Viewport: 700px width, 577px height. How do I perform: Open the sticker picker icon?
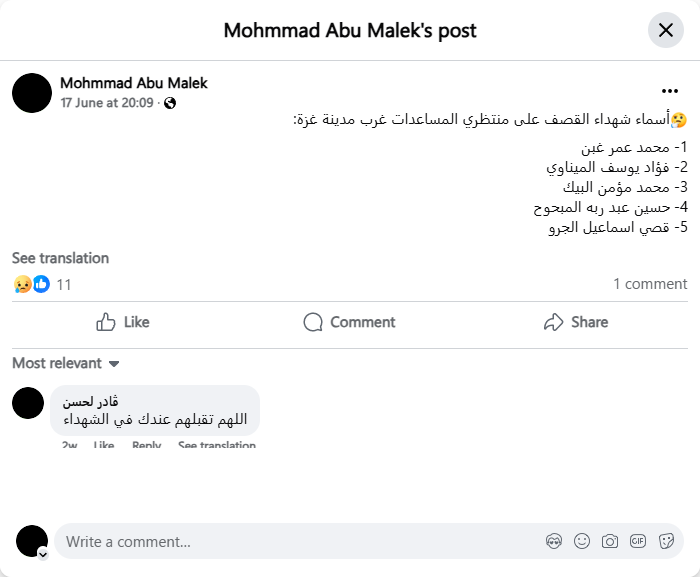coord(666,541)
